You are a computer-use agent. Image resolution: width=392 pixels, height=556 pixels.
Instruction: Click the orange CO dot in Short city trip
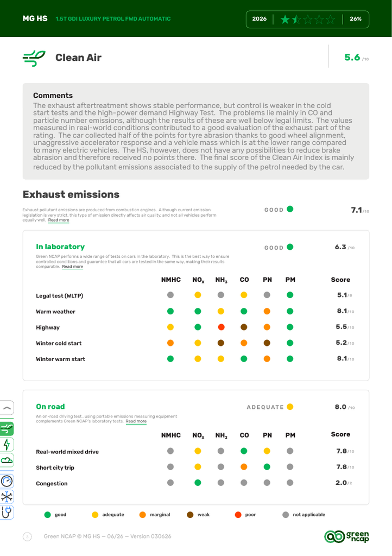point(244,467)
